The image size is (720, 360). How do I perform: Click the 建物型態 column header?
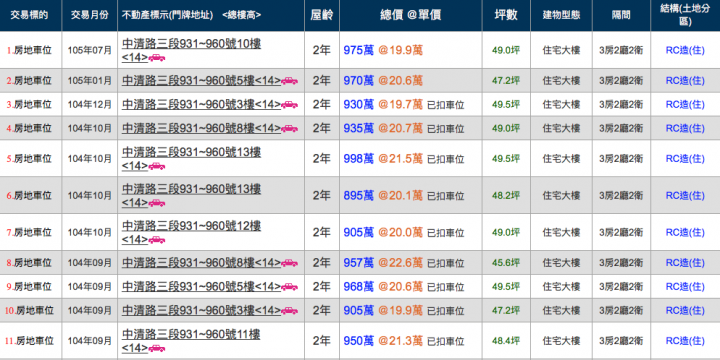[x=561, y=15]
